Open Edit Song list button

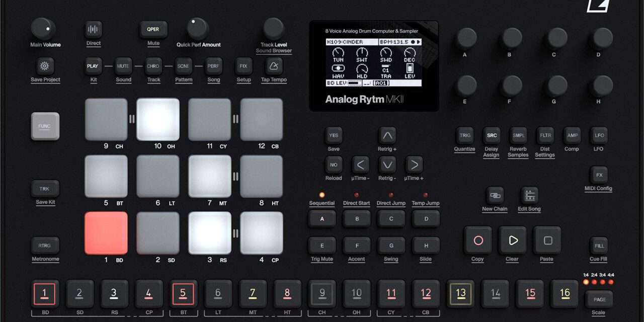(529, 195)
